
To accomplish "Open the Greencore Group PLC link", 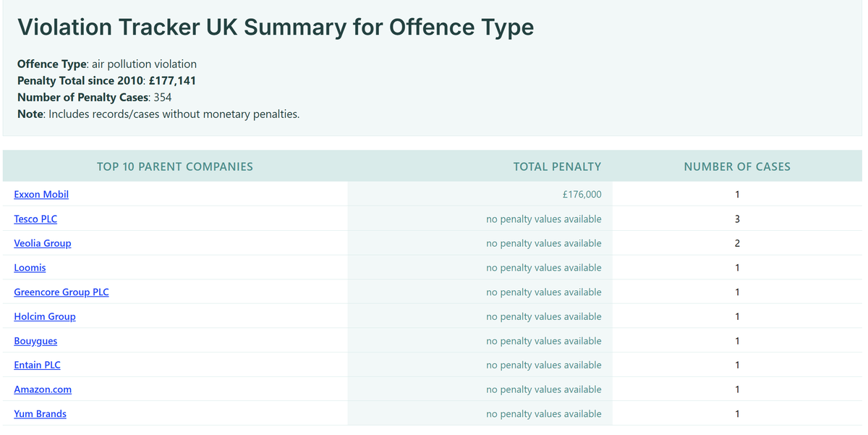I will pyautogui.click(x=61, y=292).
